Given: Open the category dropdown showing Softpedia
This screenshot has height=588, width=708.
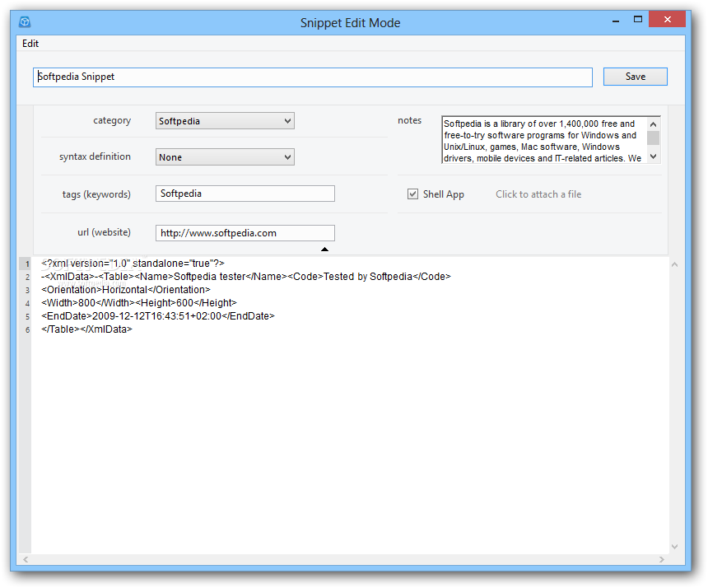Looking at the screenshot, I should tap(225, 121).
